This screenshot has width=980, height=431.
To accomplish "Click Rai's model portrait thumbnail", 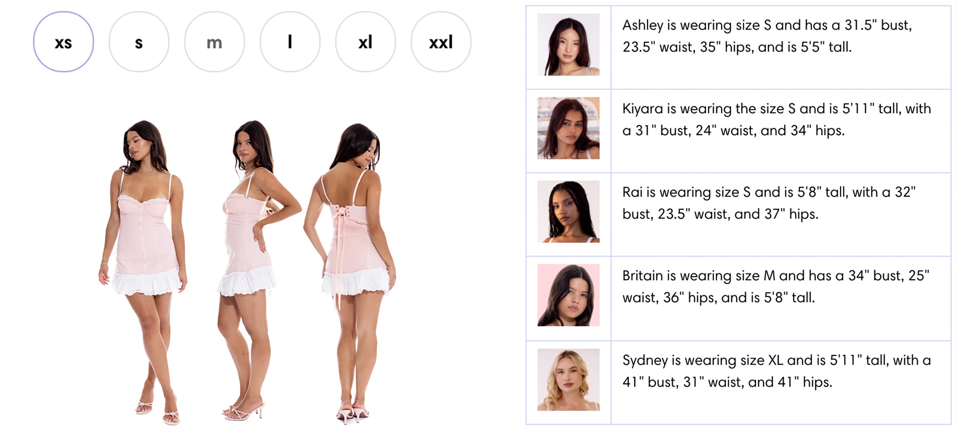I will pyautogui.click(x=568, y=212).
